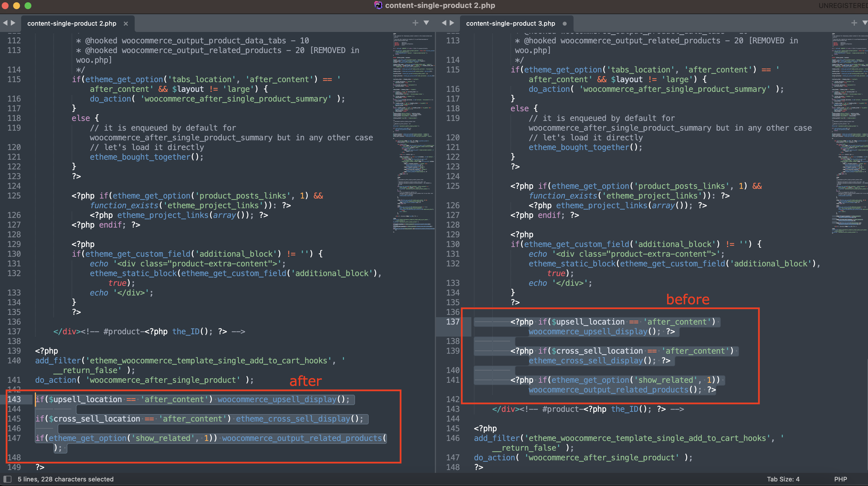Click left pane minimap
The width and height of the screenshot is (868, 486).
pyautogui.click(x=413, y=132)
